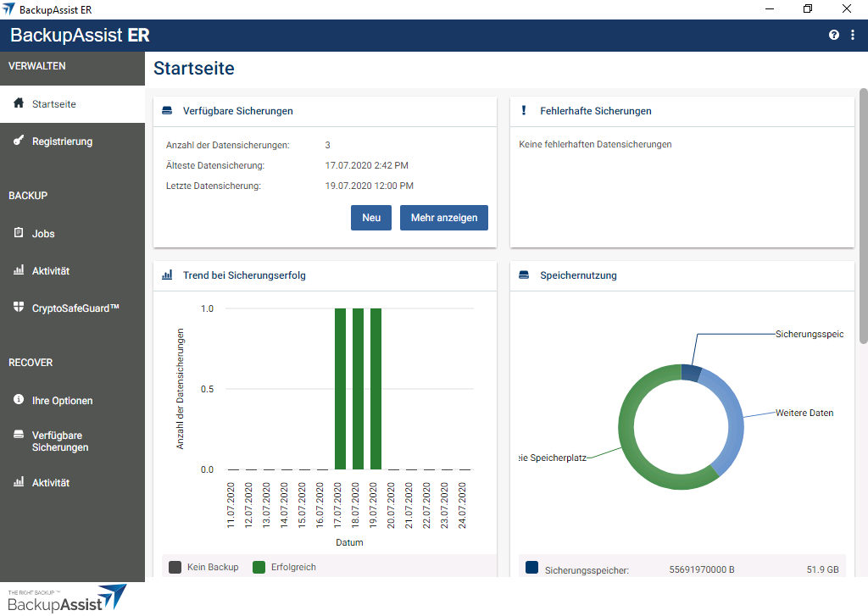
Task: Click the Sicherungsspeicher blue color swatch
Action: [531, 568]
